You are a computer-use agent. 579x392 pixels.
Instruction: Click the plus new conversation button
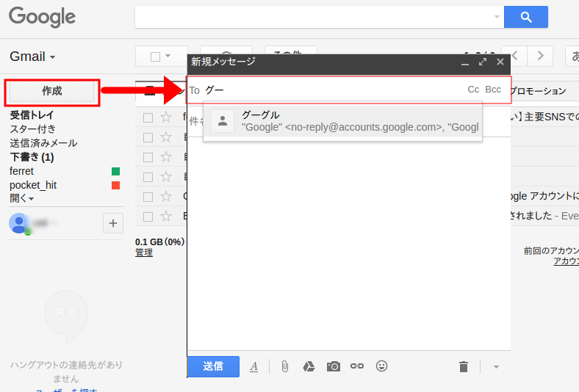pos(113,223)
